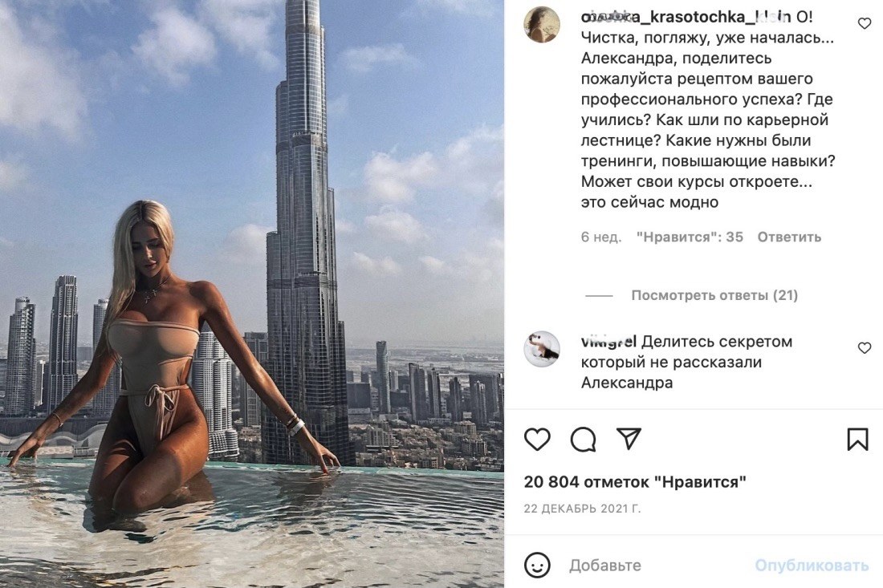Save the post with the bookmark icon

857,440
